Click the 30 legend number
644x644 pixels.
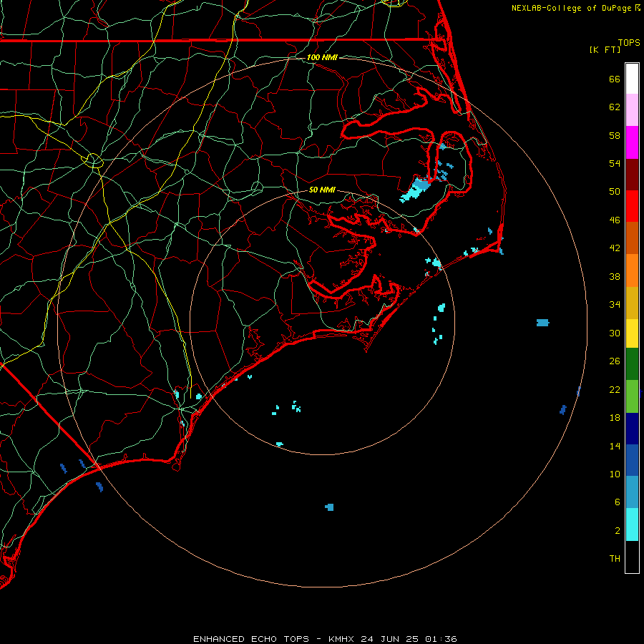615,333
